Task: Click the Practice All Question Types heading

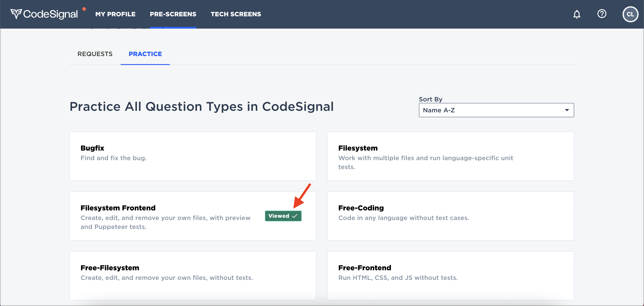Action: pos(201,107)
